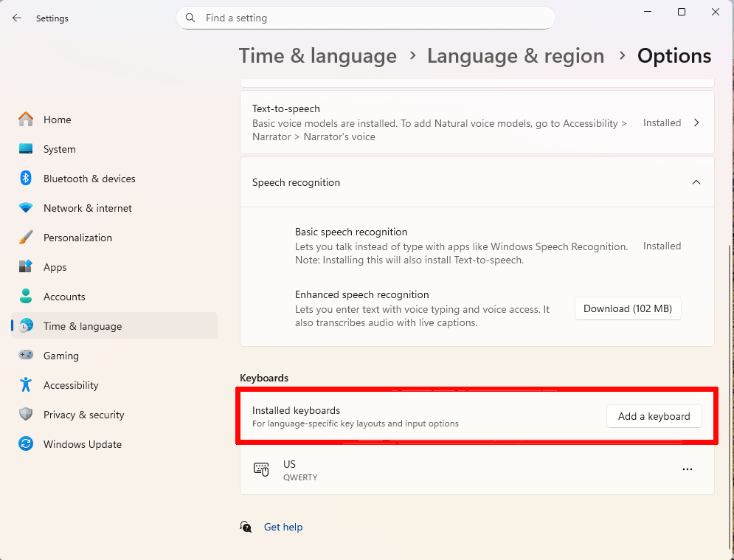734x560 pixels.
Task: Click the Add a keyboard button
Action: point(654,416)
